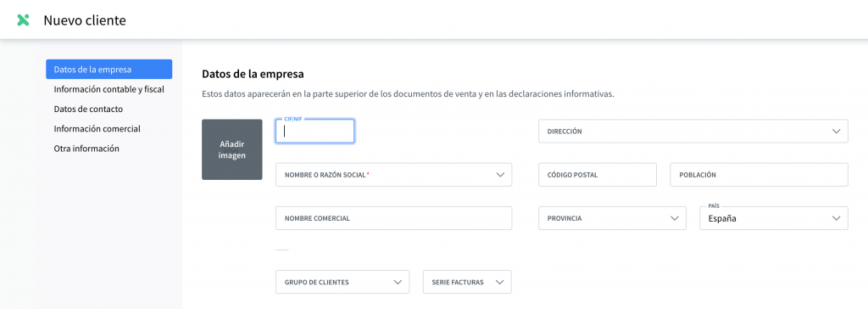Open the País dropdown showing España

pyautogui.click(x=774, y=218)
